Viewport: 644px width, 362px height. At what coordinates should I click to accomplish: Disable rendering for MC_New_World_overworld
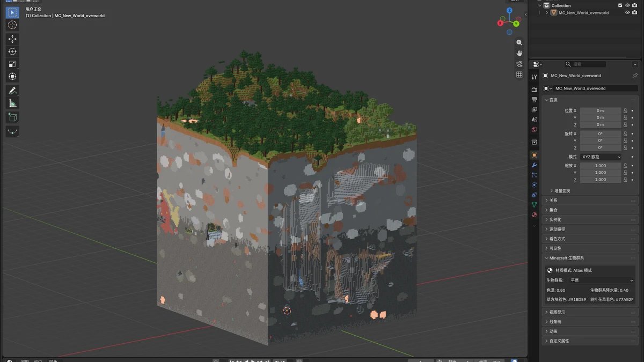pos(635,12)
